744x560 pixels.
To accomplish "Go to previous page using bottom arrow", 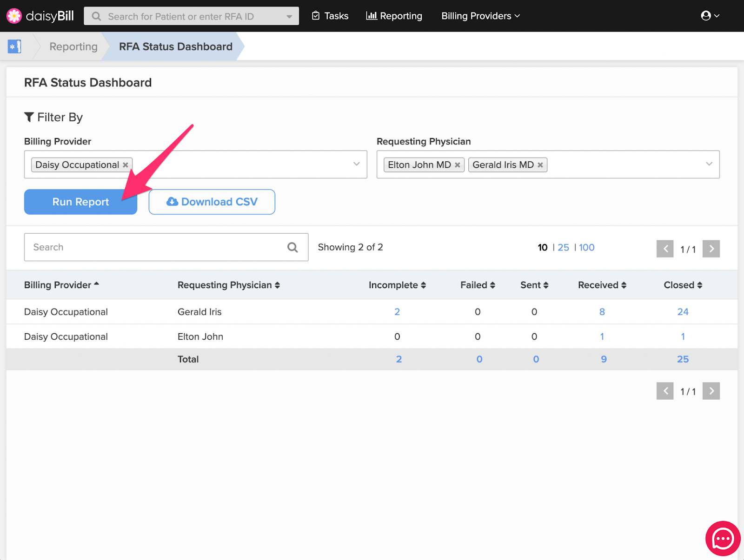I will pos(665,391).
